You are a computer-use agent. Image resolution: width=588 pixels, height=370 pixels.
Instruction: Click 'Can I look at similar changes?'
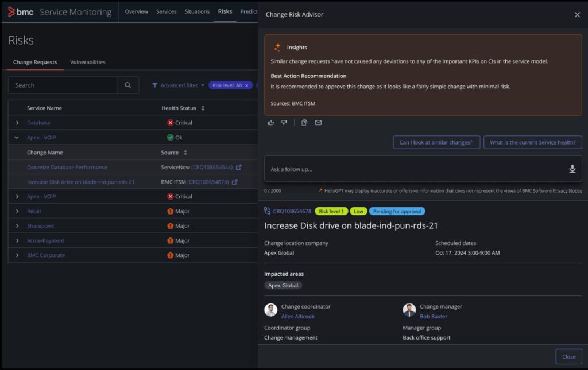pyautogui.click(x=436, y=142)
